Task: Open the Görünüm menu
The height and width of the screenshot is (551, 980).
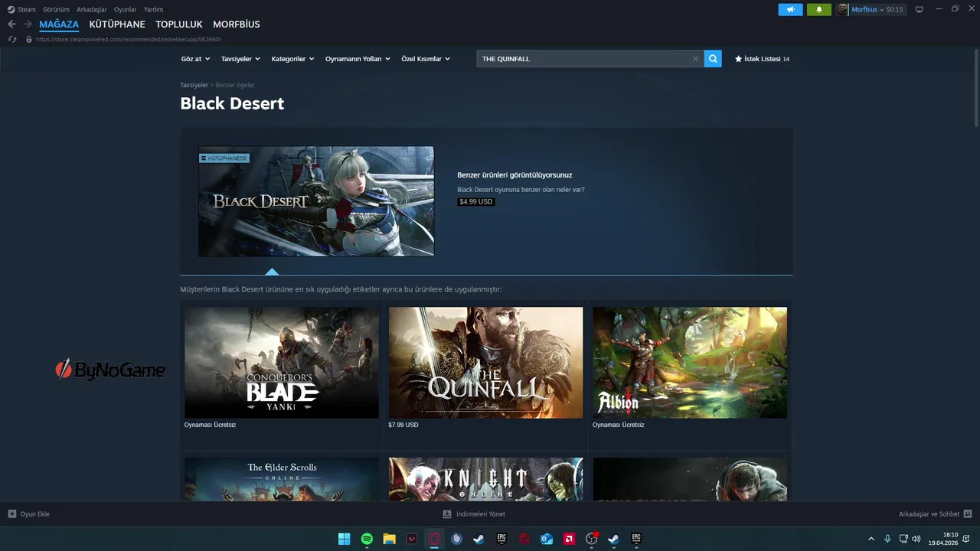Action: [56, 10]
